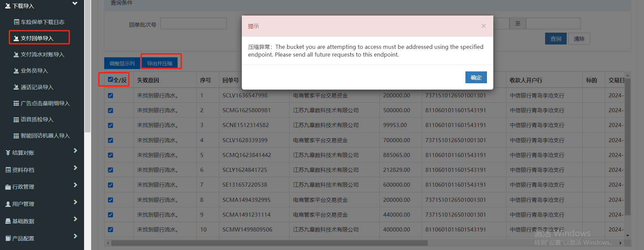This screenshot has width=644, height=250.
Task: Click the 基础数据 icon
Action: pos(8,221)
